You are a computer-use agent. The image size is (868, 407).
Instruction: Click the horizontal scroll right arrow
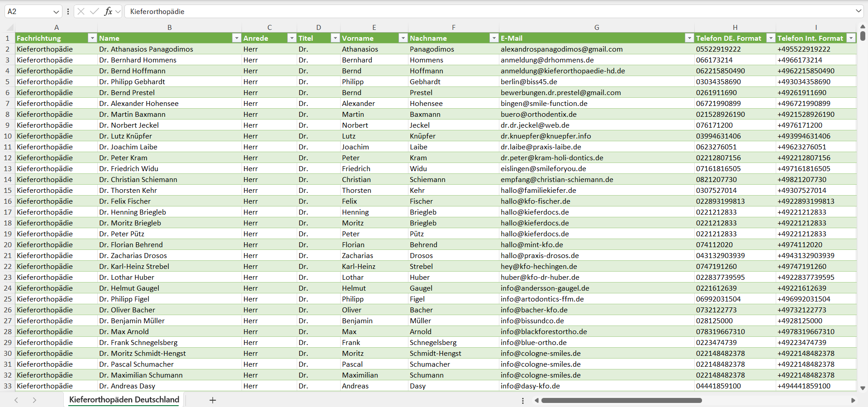click(x=853, y=400)
